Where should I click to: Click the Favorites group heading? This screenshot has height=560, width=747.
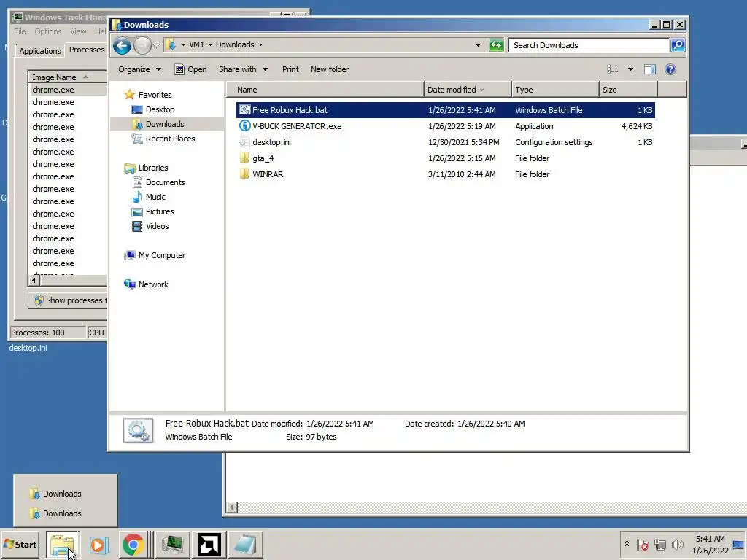tap(155, 95)
